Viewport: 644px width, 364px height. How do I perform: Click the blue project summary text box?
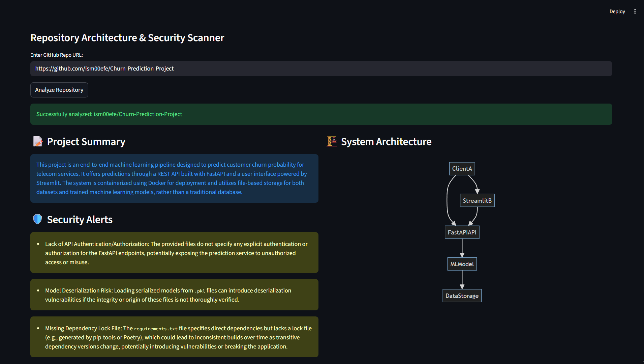pyautogui.click(x=174, y=178)
